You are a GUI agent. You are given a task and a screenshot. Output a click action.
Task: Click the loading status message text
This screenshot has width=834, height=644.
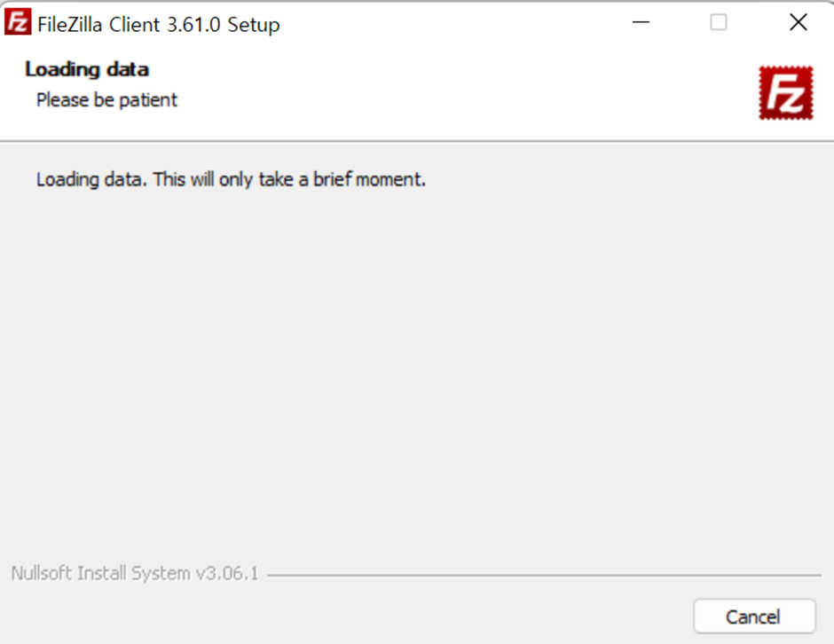(x=229, y=179)
